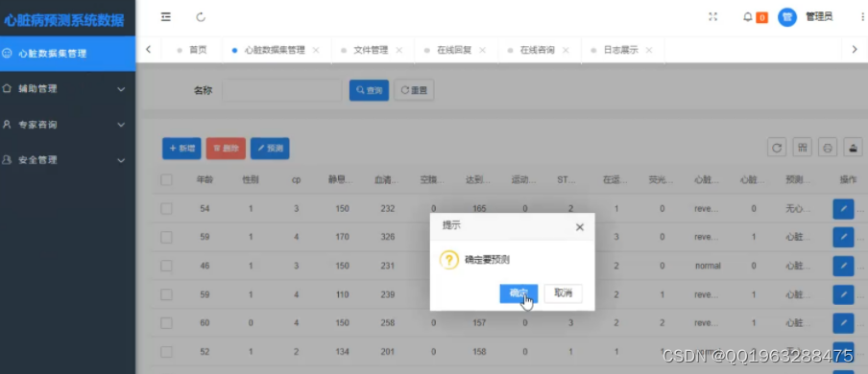Check the box for age 59 row with 239
Viewport: 868px width, 374px height.
point(166,294)
